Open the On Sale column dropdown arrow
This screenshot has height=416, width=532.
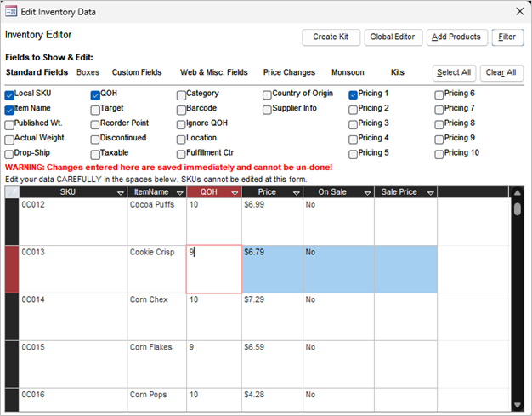click(x=367, y=193)
